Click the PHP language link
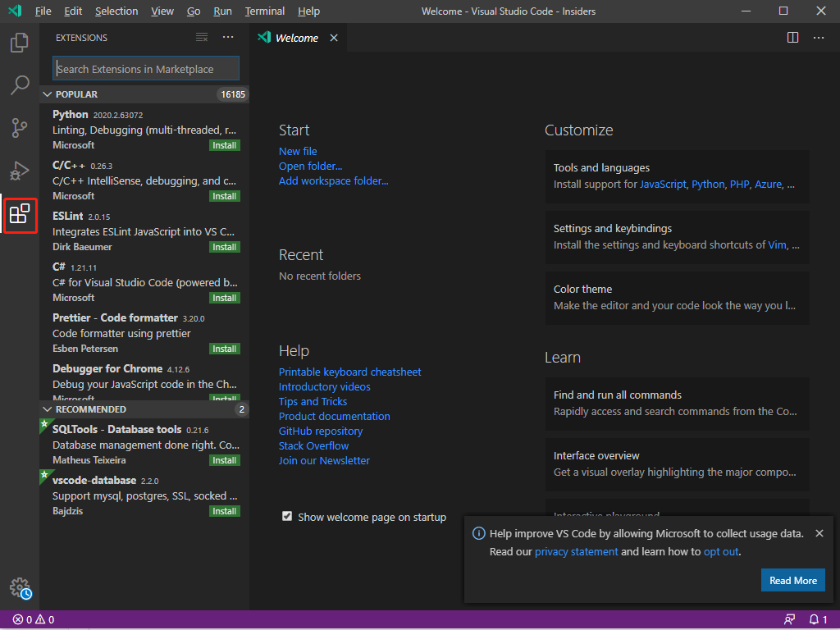Image resolution: width=840 pixels, height=630 pixels. pos(739,185)
